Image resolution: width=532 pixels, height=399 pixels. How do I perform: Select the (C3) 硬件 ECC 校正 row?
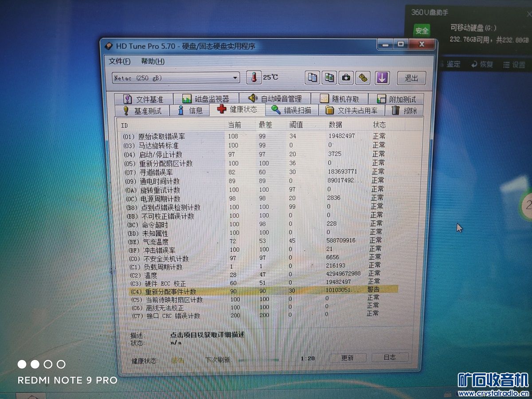pyautogui.click(x=255, y=283)
